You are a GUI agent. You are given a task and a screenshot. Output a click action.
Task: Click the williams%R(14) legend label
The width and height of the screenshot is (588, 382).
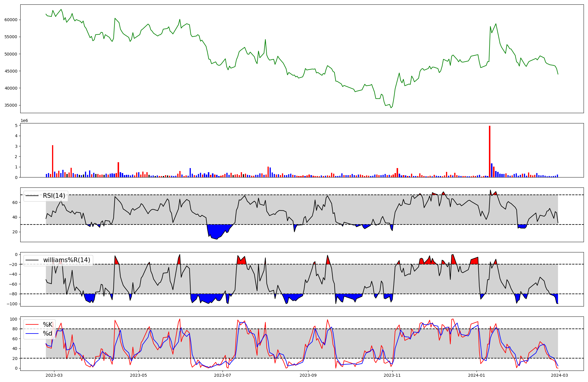click(x=66, y=260)
